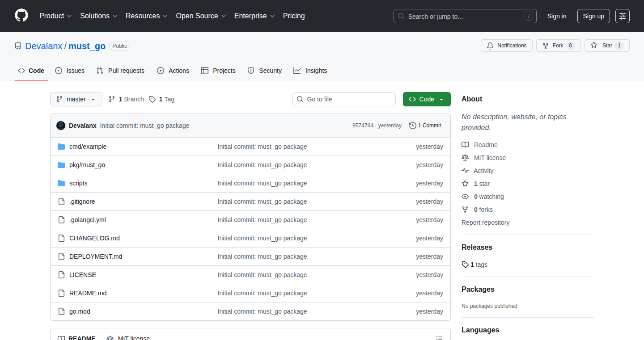644x340 pixels.
Task: Open the Pricing link
Action: pyautogui.click(x=294, y=16)
